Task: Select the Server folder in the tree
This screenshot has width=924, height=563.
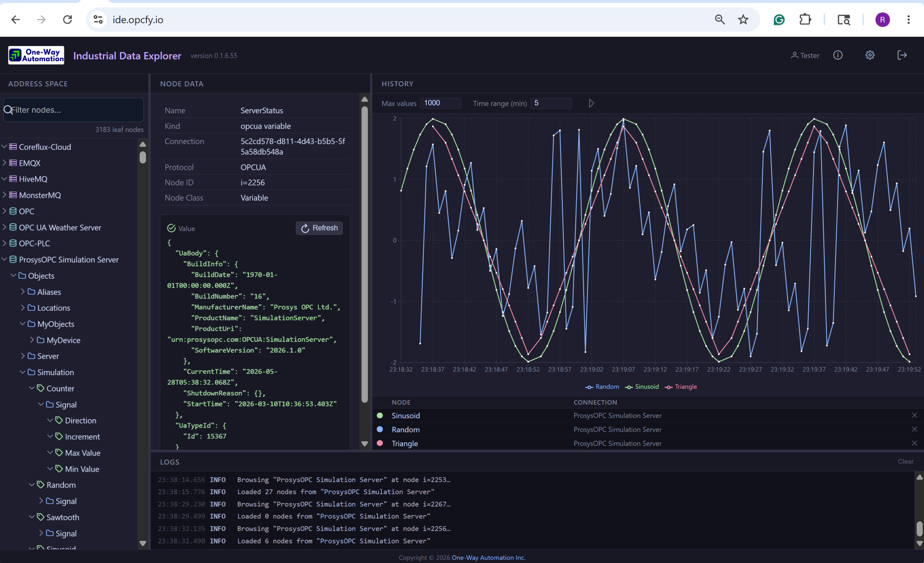Action: 48,356
